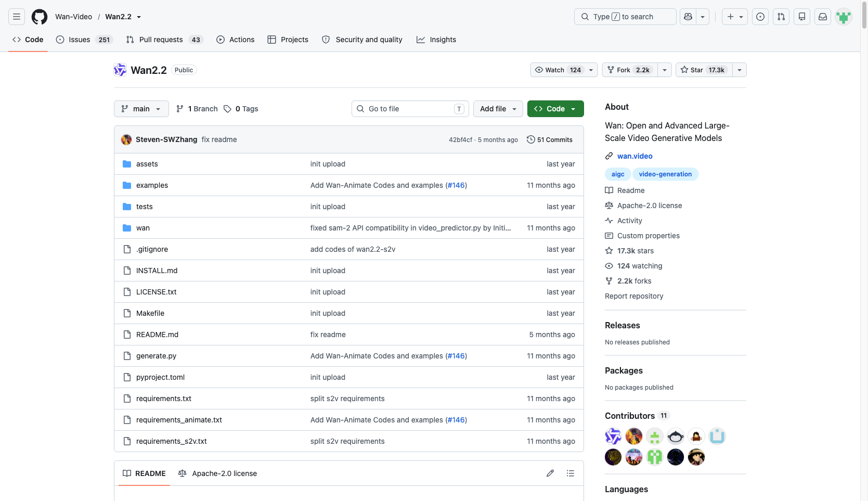Click the link icon beside wan.video
This screenshot has height=501, width=868.
coord(609,156)
